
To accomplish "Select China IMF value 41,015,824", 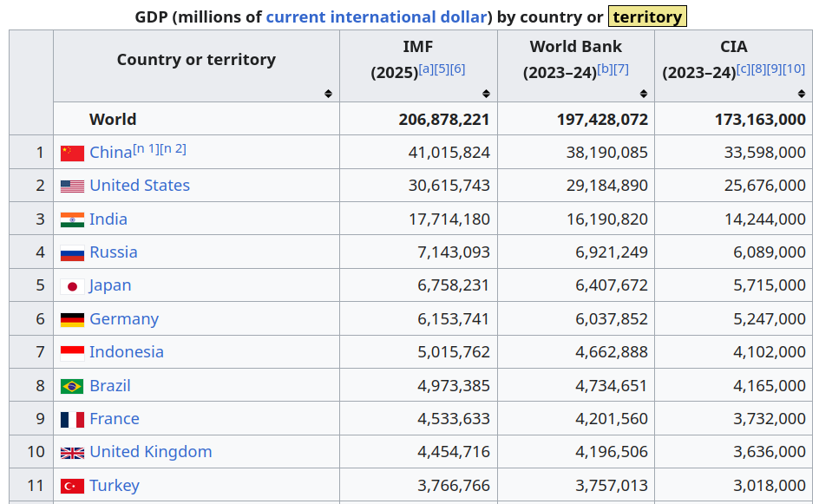I will click(449, 153).
